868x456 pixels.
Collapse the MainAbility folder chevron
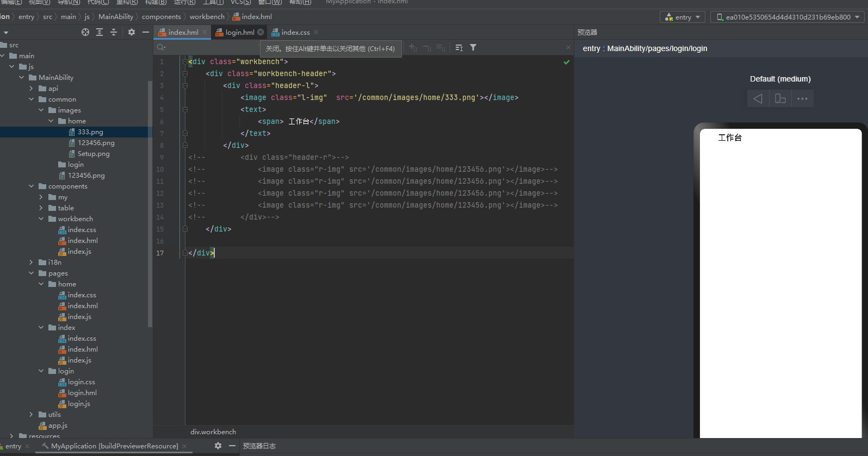22,77
